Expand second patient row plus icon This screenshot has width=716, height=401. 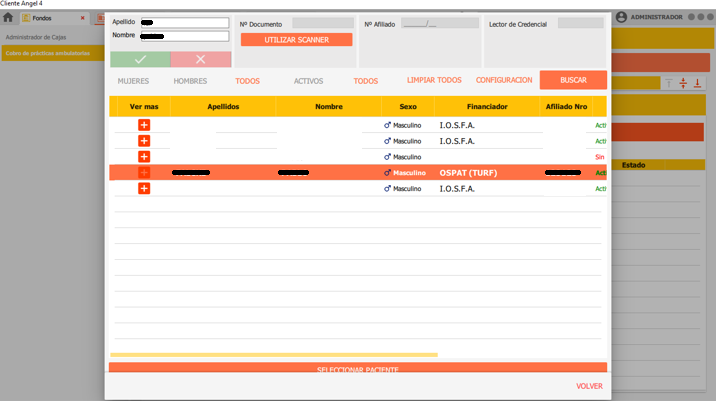click(144, 141)
